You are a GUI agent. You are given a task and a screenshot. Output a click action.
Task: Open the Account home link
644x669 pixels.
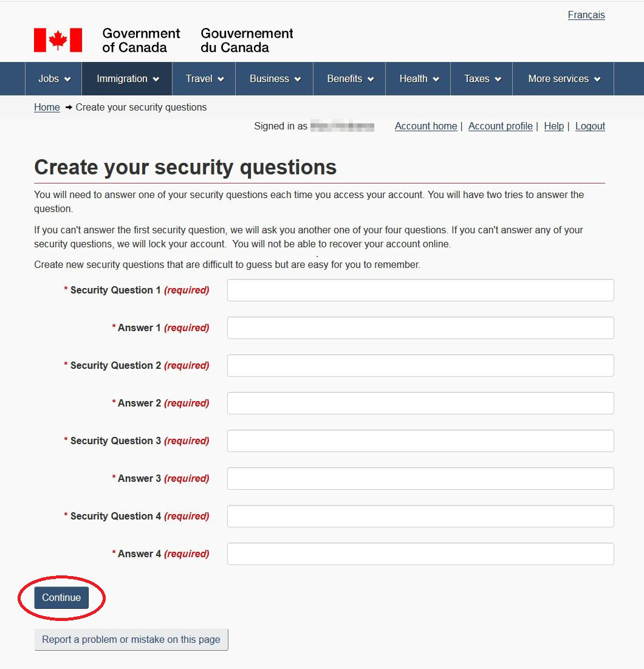[426, 126]
